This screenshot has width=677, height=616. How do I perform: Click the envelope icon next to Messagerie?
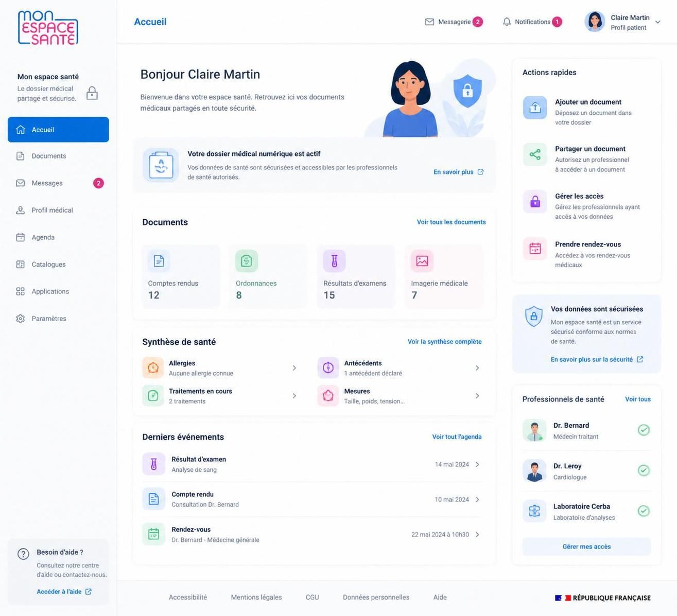tap(429, 22)
